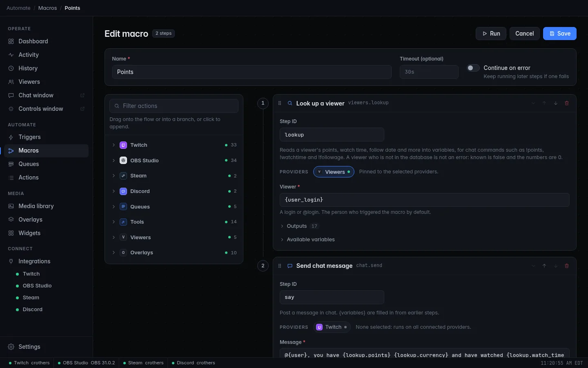The height and width of the screenshot is (368, 588).
Task: Open the Media library page
Action: (x=46, y=206)
